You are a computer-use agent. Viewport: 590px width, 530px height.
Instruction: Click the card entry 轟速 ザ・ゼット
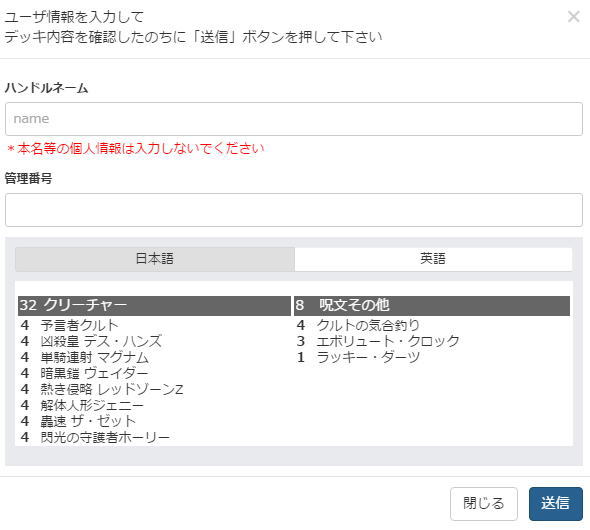point(88,421)
